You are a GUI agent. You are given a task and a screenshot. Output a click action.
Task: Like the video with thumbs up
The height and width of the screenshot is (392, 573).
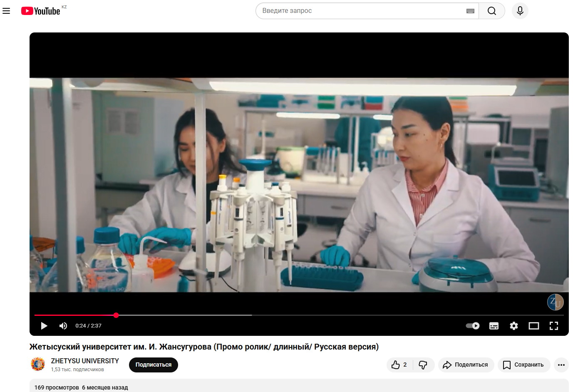(x=399, y=365)
